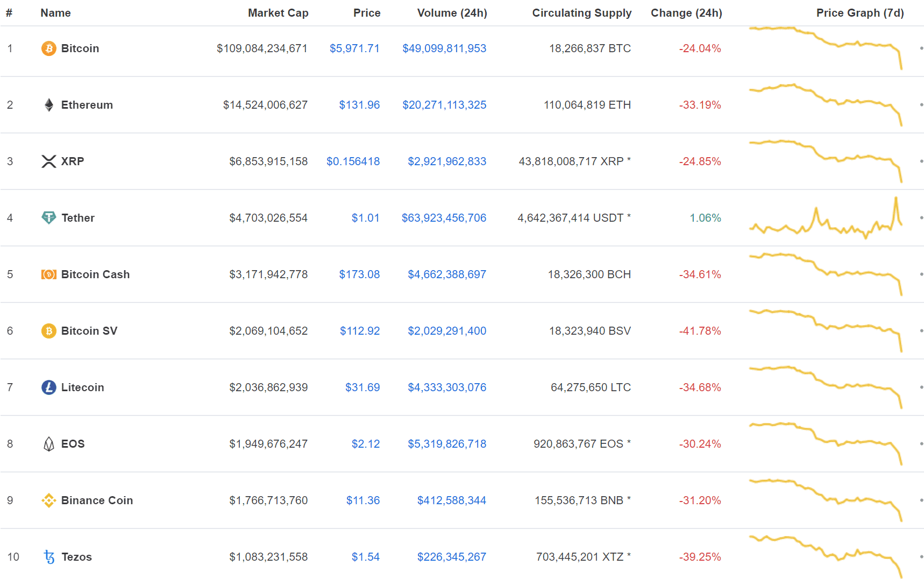The image size is (924, 579).
Task: Open the Bitcoin Cash name link
Action: point(96,274)
